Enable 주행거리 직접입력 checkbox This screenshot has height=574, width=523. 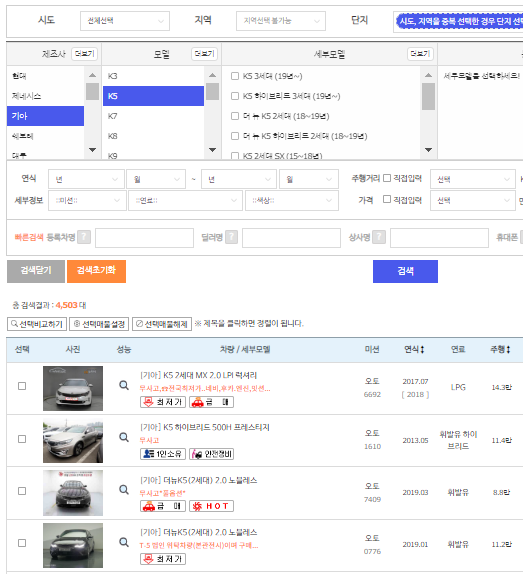pyautogui.click(x=387, y=178)
